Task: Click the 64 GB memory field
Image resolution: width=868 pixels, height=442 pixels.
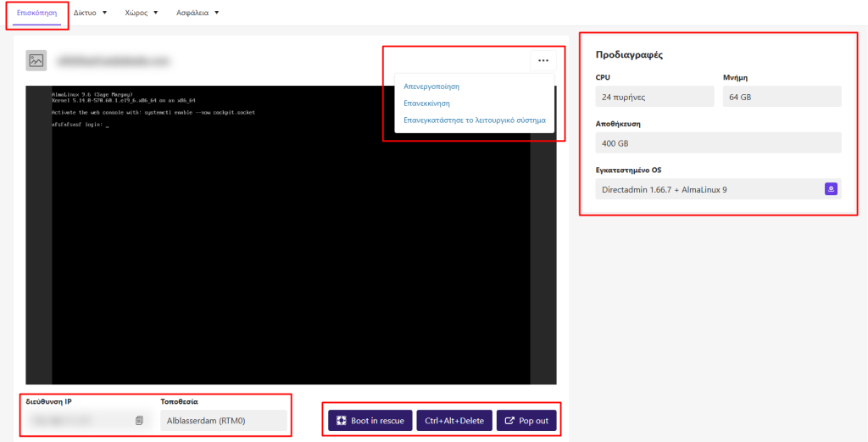Action: point(782,97)
